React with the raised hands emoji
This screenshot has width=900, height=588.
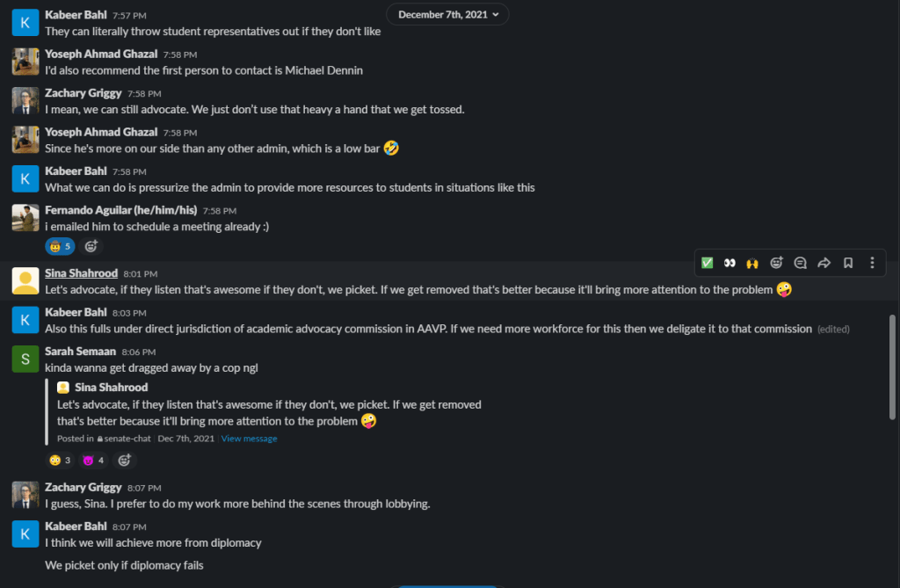[752, 263]
